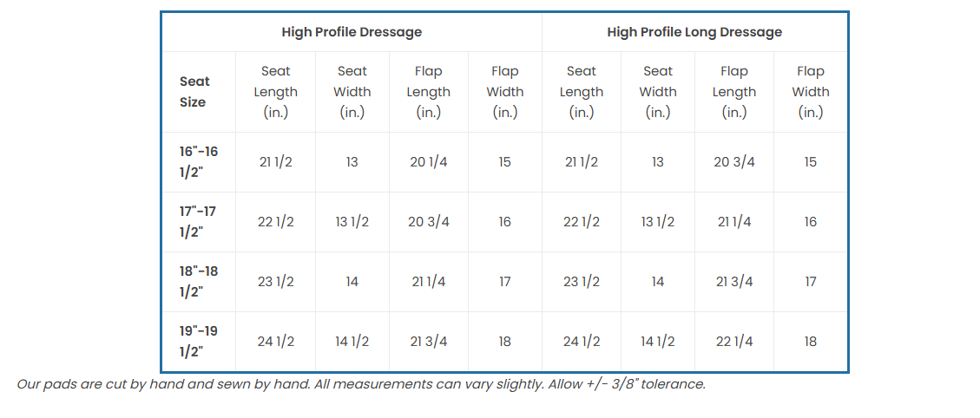Click Long Dressage seat width 13 1/2

(x=657, y=222)
